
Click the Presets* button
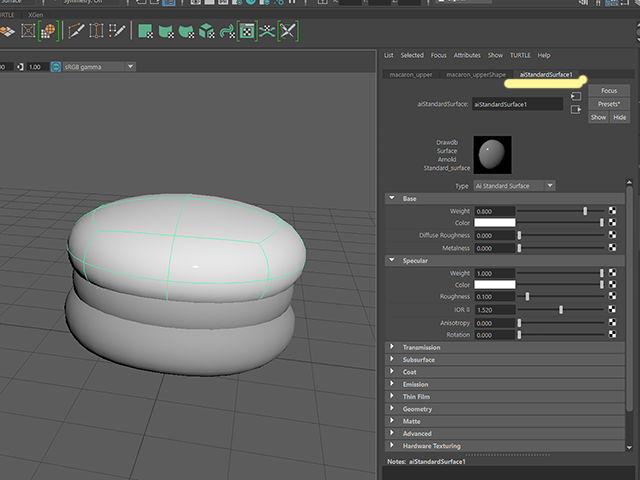pyautogui.click(x=609, y=104)
